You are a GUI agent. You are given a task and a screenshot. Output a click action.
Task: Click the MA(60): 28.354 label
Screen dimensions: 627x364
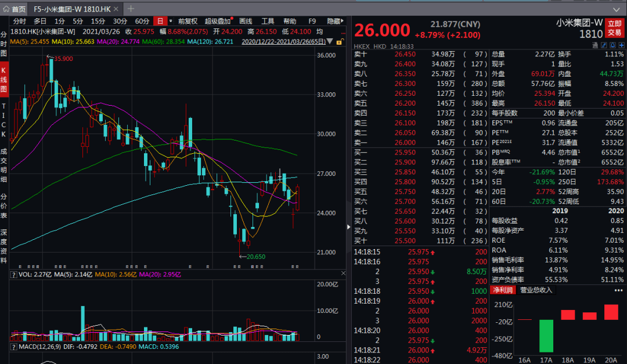coord(163,42)
